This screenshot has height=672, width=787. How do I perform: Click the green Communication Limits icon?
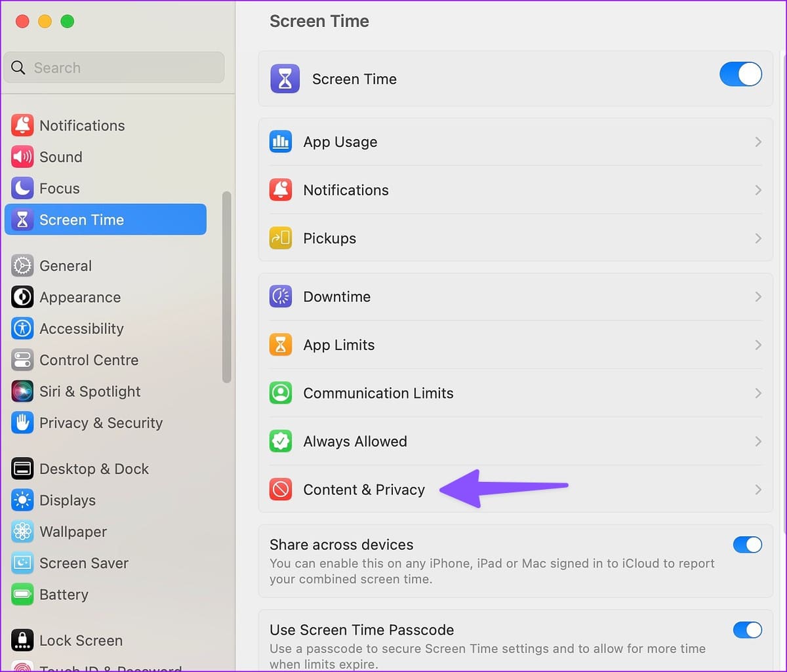(x=281, y=393)
